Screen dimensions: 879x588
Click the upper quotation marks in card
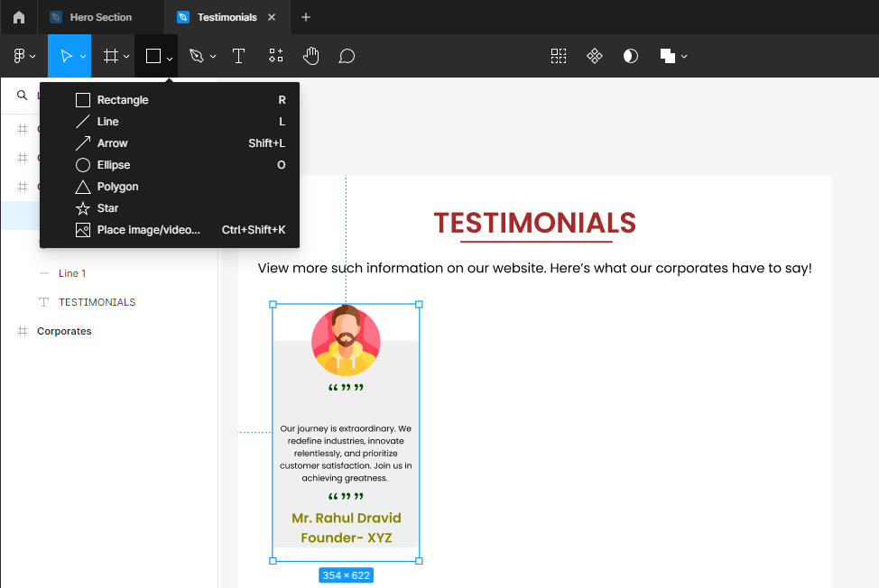pyautogui.click(x=346, y=388)
